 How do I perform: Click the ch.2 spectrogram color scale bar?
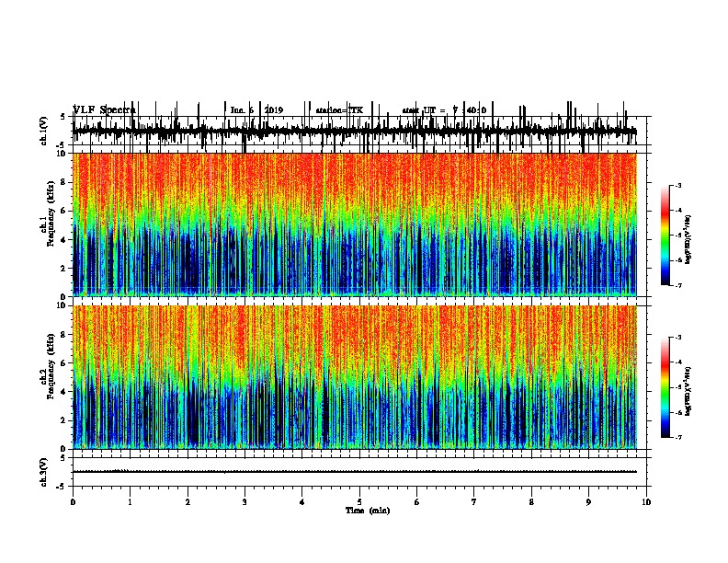[665, 387]
